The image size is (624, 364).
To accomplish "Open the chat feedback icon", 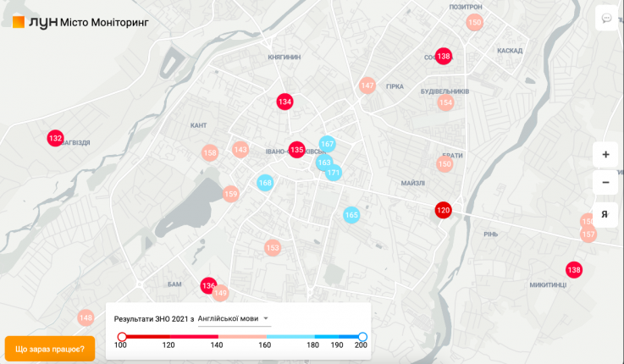I will (x=606, y=18).
